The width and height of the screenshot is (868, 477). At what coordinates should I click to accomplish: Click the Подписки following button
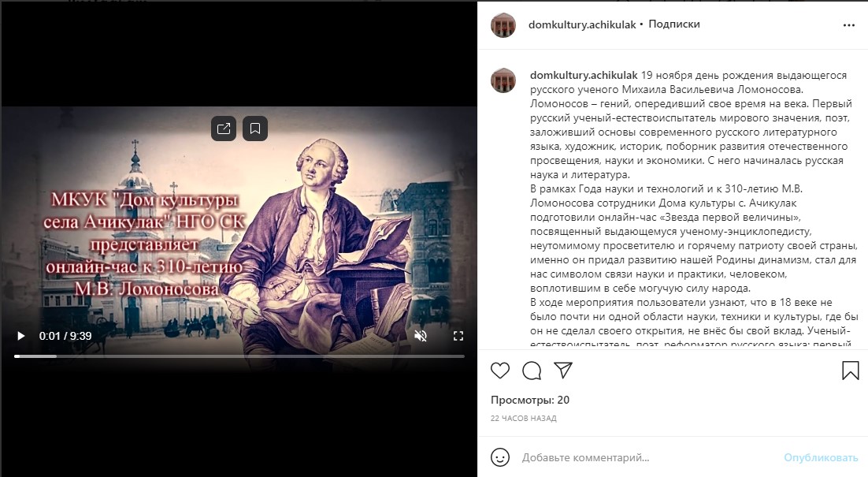pos(673,24)
